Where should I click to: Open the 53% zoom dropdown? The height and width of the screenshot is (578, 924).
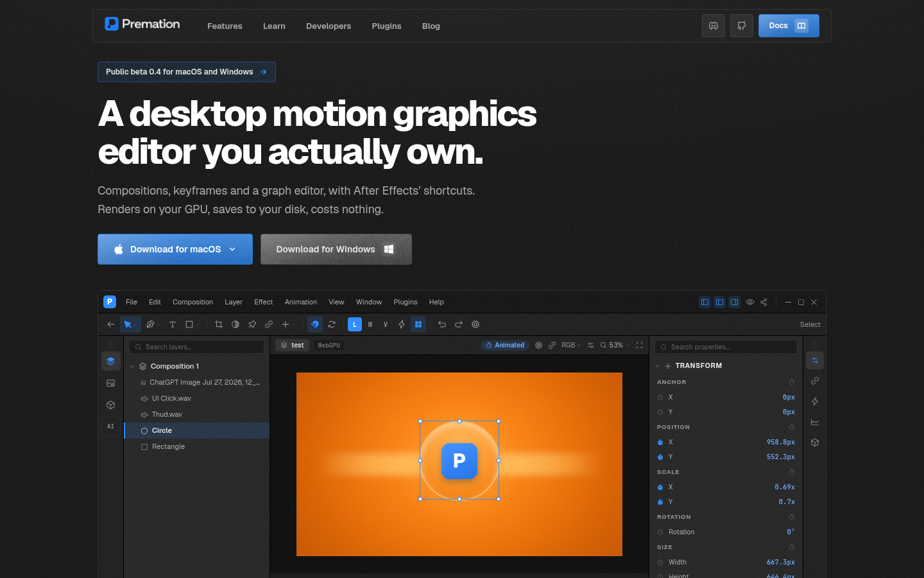[x=615, y=345]
